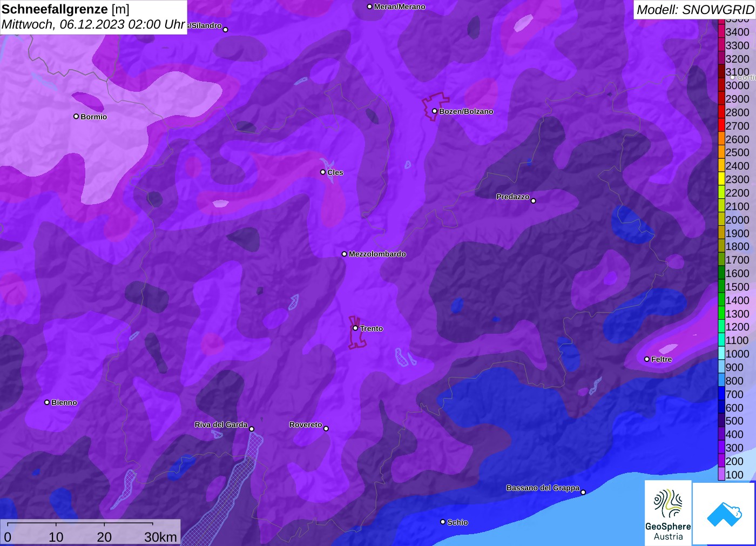Click the 'Bozen/Bolzano' label text
This screenshot has width=756, height=546.
(x=466, y=111)
